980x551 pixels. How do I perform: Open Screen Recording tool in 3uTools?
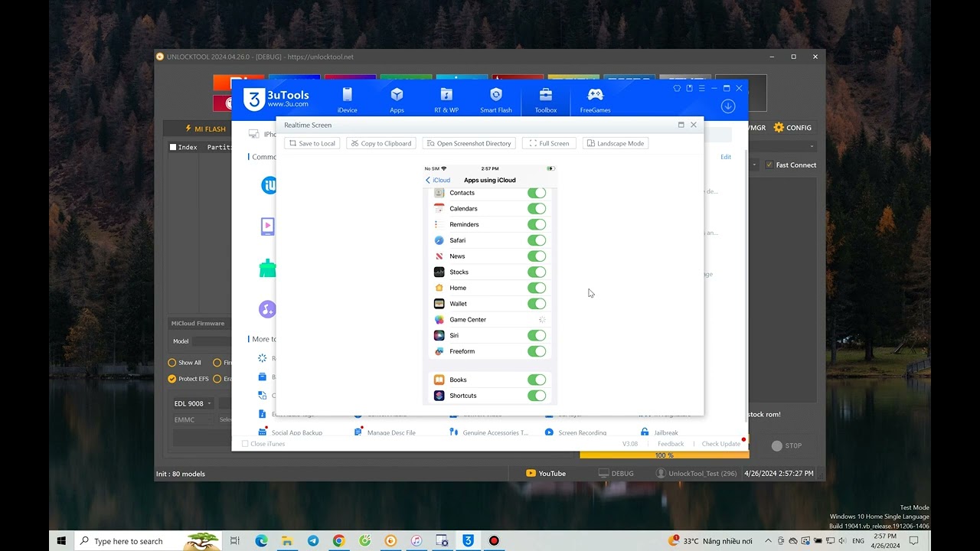[577, 432]
